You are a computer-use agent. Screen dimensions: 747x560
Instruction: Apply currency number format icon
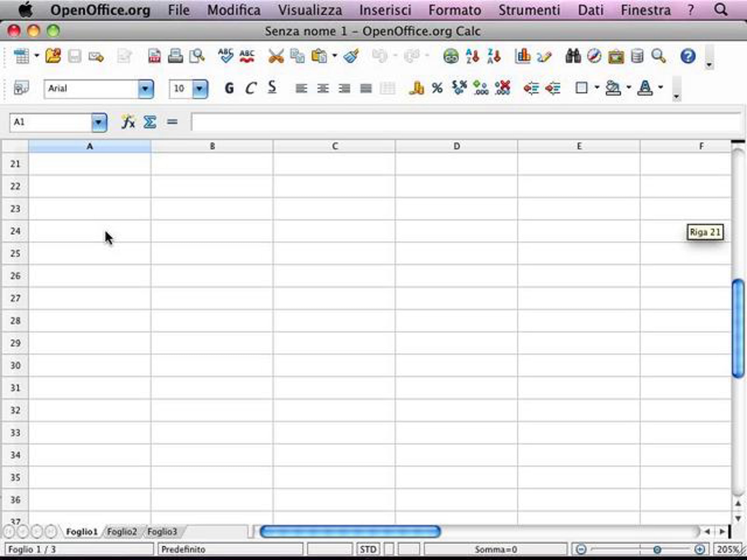click(x=416, y=88)
